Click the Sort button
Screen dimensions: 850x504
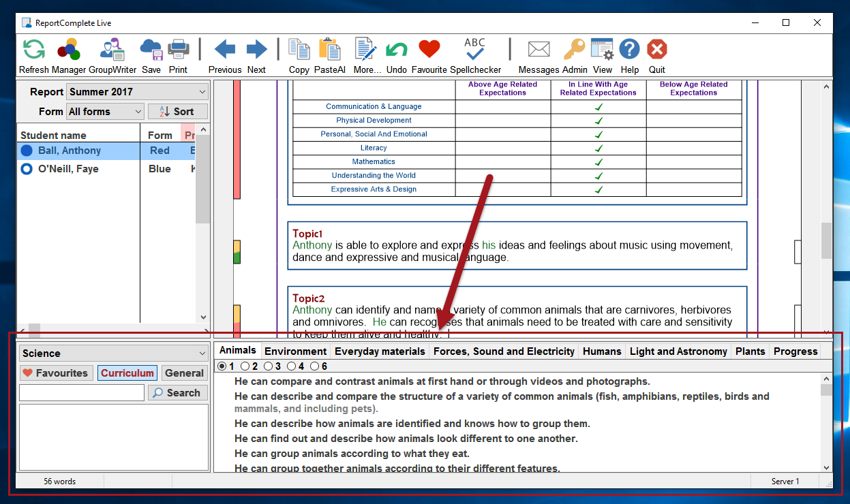pyautogui.click(x=178, y=112)
